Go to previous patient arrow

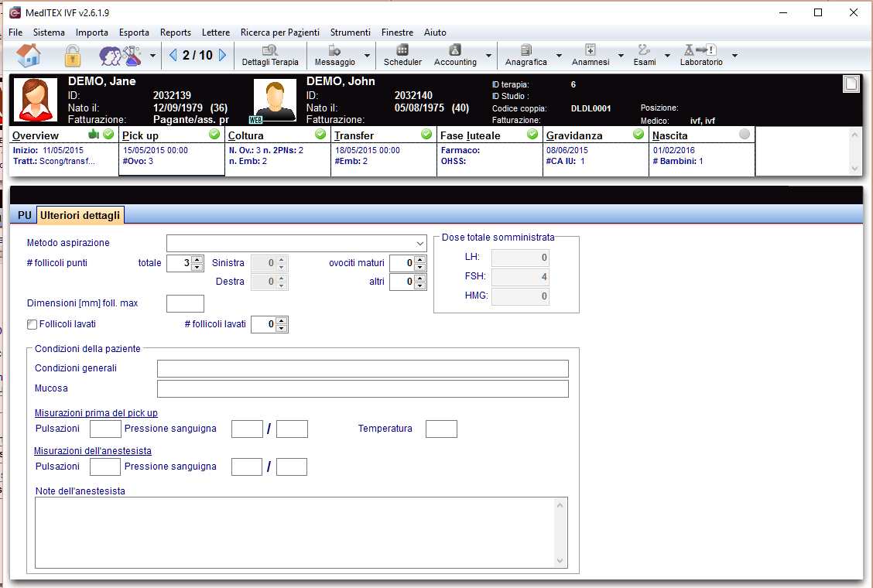tap(173, 55)
